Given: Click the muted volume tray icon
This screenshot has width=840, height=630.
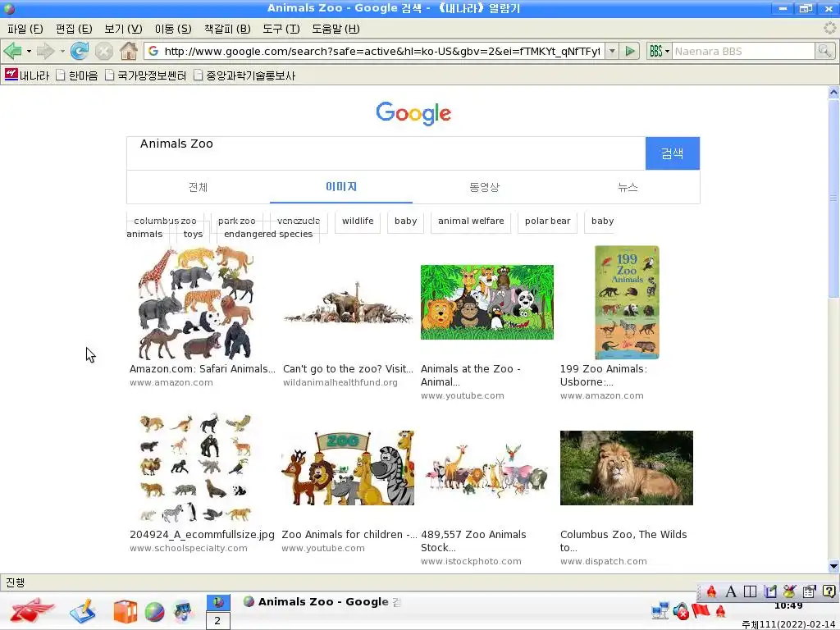Looking at the screenshot, I should (681, 611).
